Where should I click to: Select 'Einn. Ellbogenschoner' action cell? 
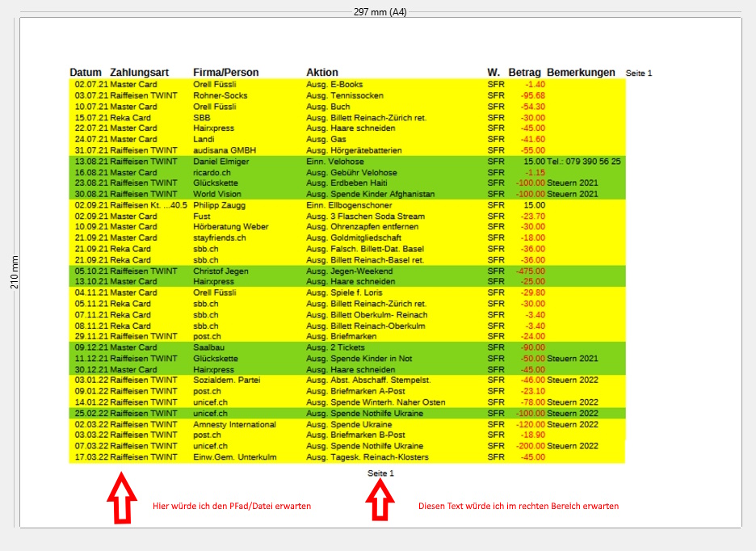point(349,205)
